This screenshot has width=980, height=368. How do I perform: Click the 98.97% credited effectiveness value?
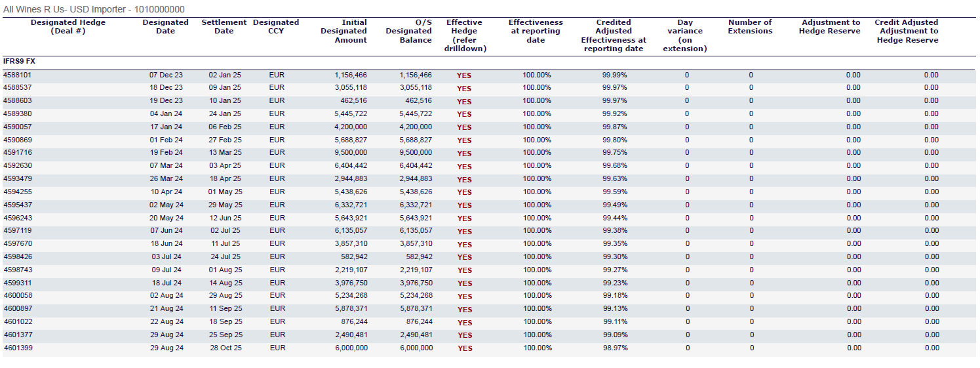[615, 348]
